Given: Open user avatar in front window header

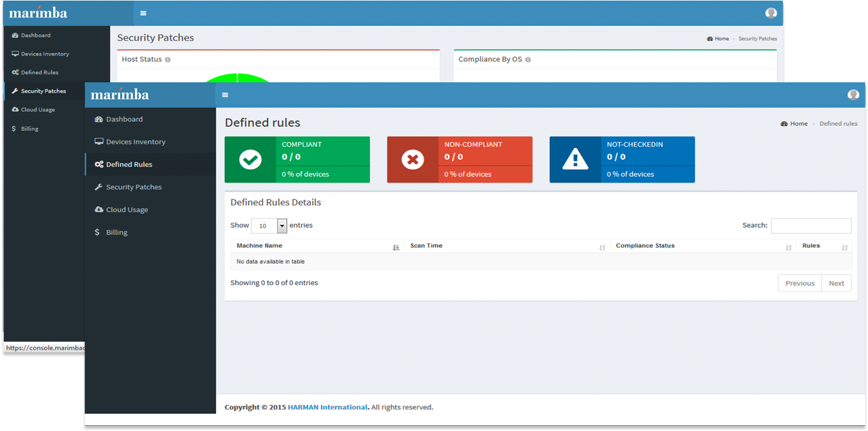Looking at the screenshot, I should [853, 95].
